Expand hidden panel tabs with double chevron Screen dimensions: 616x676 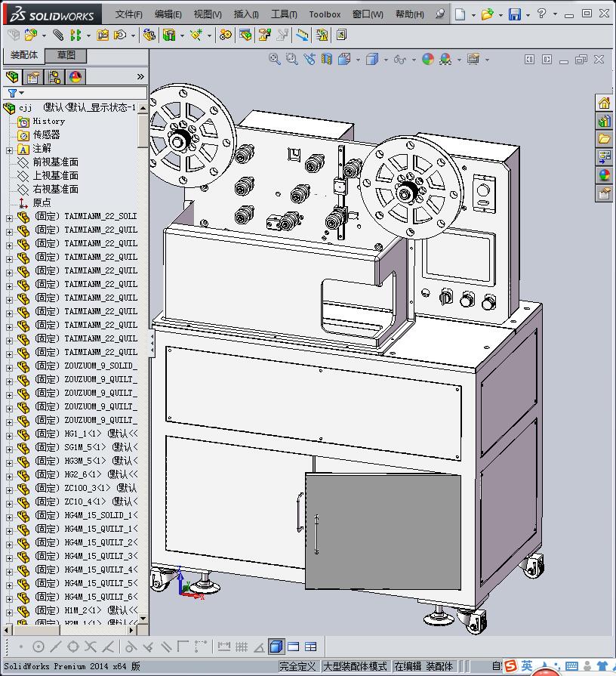click(140, 77)
